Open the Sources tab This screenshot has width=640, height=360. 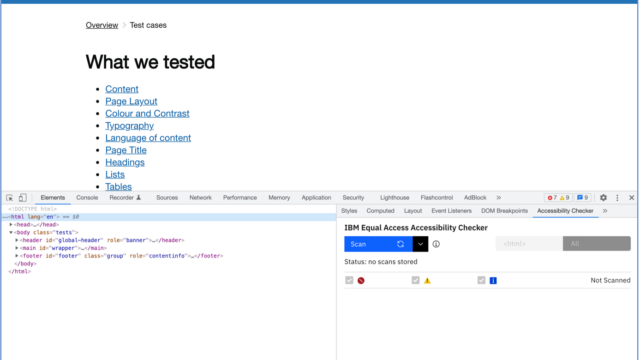pos(167,198)
